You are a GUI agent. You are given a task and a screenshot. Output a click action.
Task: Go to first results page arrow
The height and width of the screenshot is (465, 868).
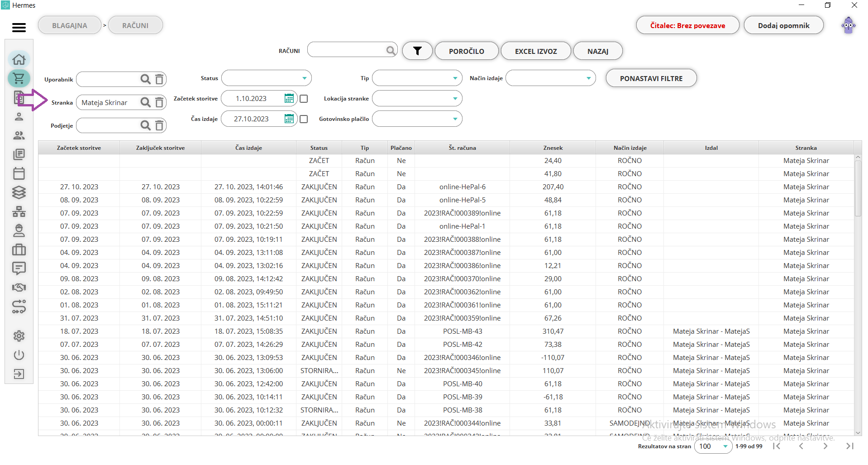pyautogui.click(x=777, y=446)
